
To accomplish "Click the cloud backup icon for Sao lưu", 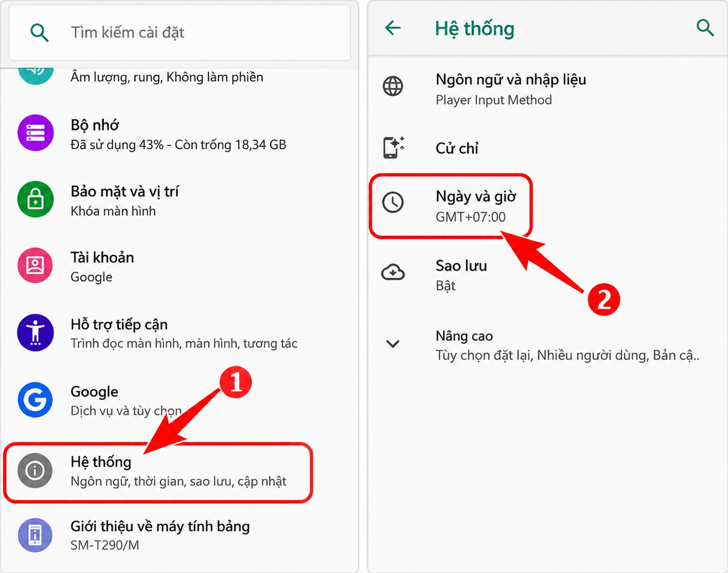I will coord(393,272).
